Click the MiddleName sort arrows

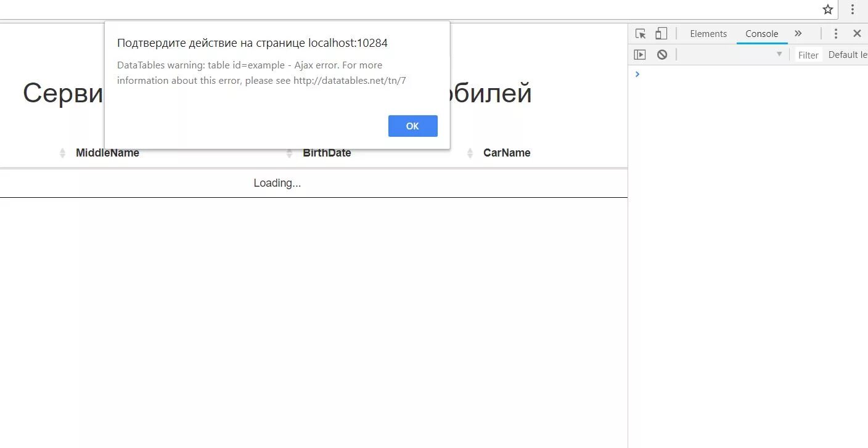[x=62, y=153]
